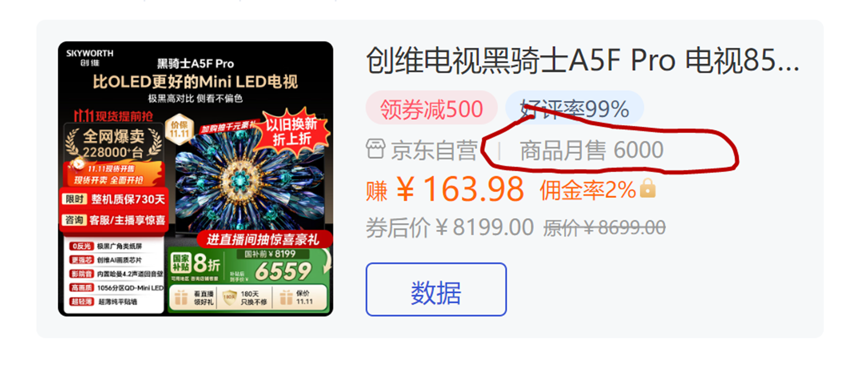Click the 赚 ¥163.98 earnings amount
This screenshot has height=369, width=868.
pos(445,189)
